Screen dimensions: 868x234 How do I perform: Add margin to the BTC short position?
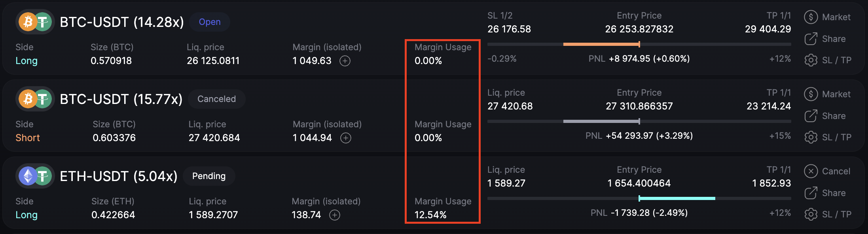point(346,138)
